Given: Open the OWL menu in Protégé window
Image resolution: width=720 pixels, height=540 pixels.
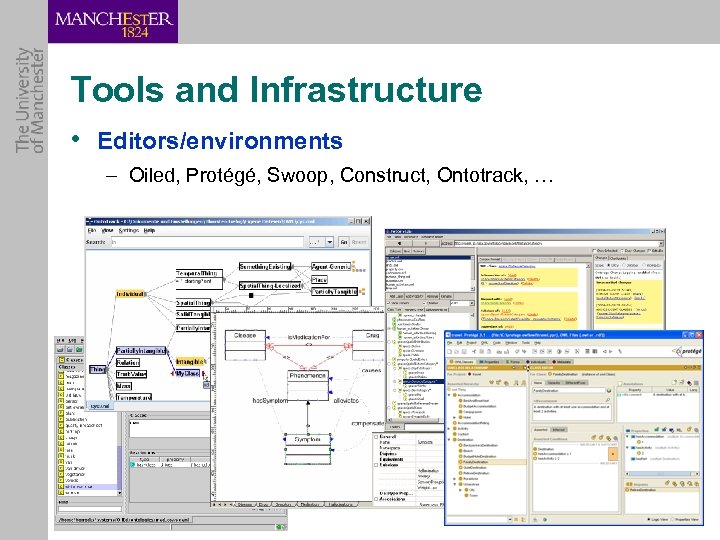Looking at the screenshot, I should click(484, 343).
